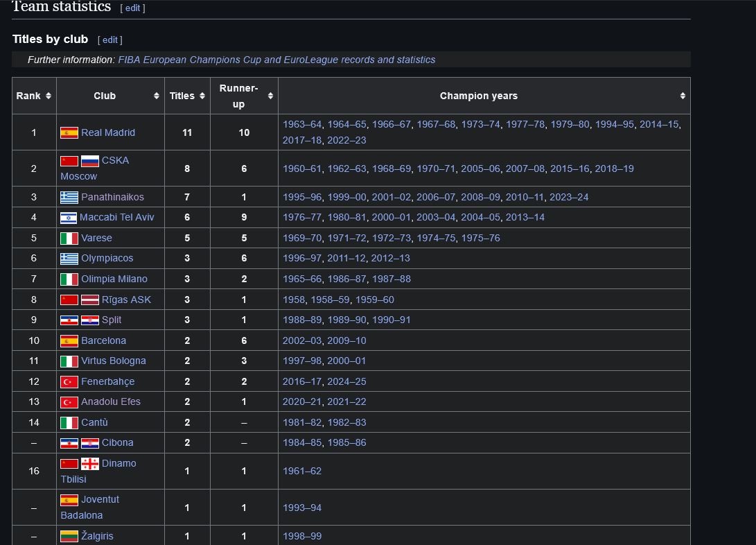Screen dimensions: 756x545
Task: Visit Virtus Bologna article
Action: (114, 361)
